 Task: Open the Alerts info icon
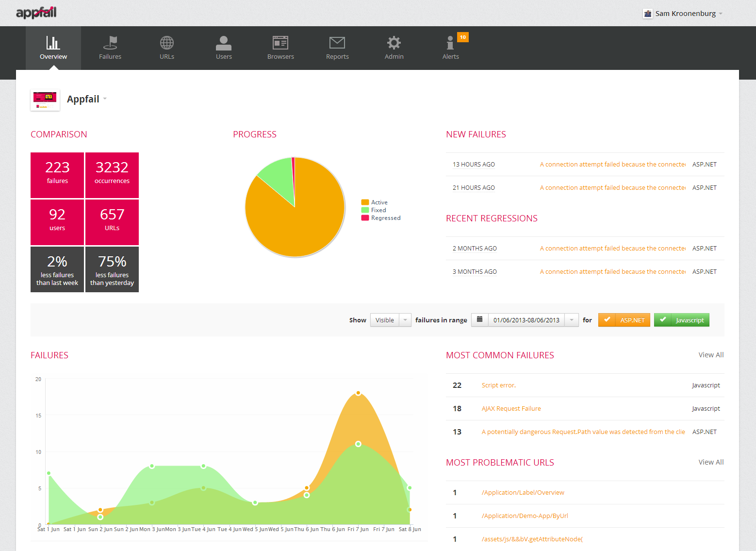(x=450, y=43)
